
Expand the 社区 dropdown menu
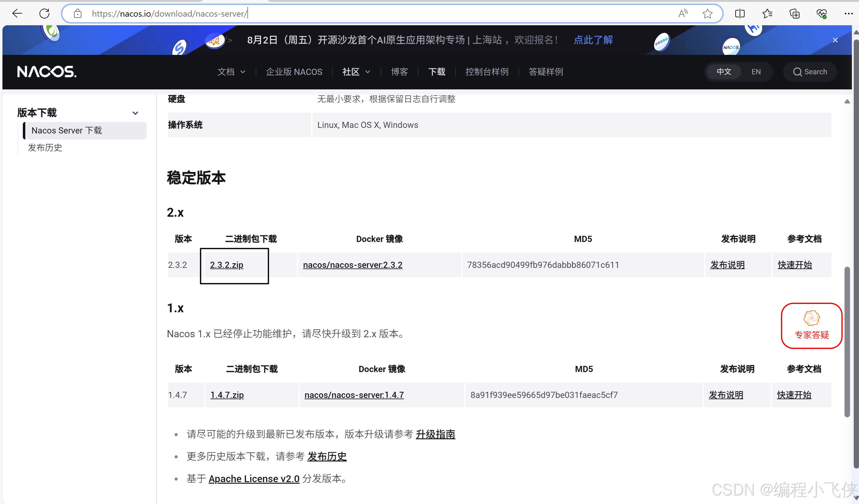(356, 72)
